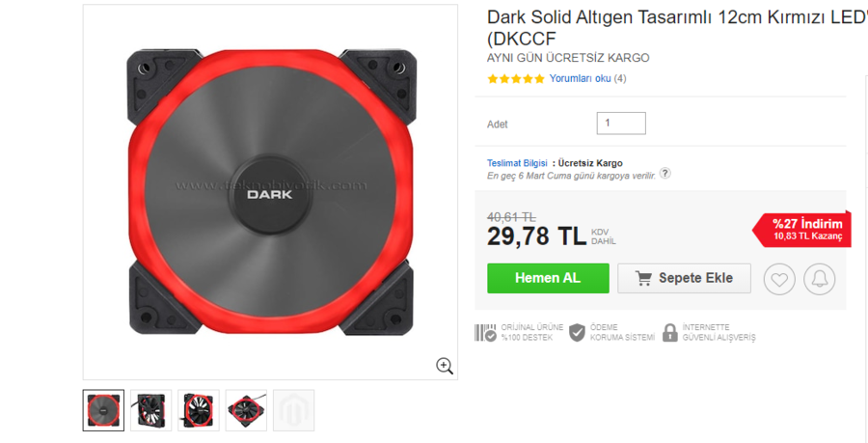Click the padlock Güvenli Alışveriş icon
The height and width of the screenshot is (443, 868).
(x=670, y=332)
